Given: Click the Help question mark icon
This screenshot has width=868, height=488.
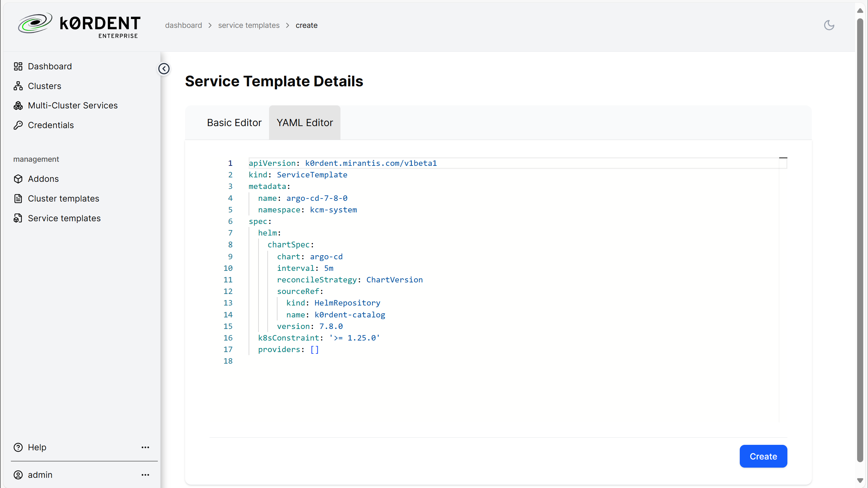Looking at the screenshot, I should (x=18, y=447).
